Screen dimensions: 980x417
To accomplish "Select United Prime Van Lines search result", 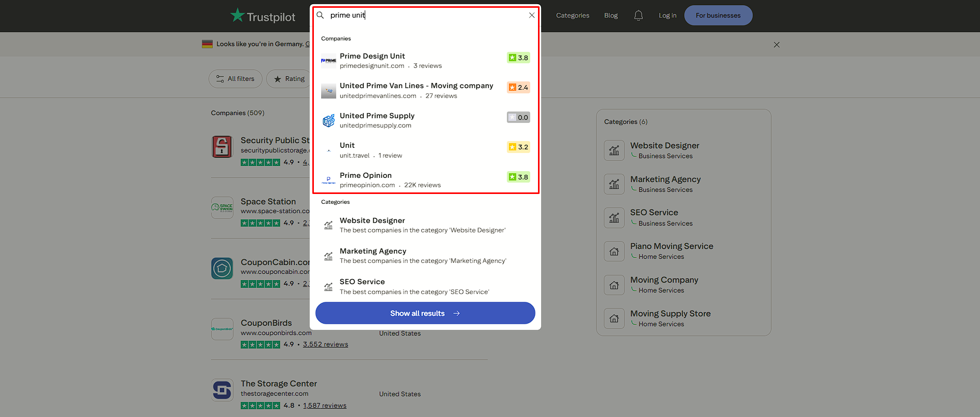I will [x=425, y=90].
